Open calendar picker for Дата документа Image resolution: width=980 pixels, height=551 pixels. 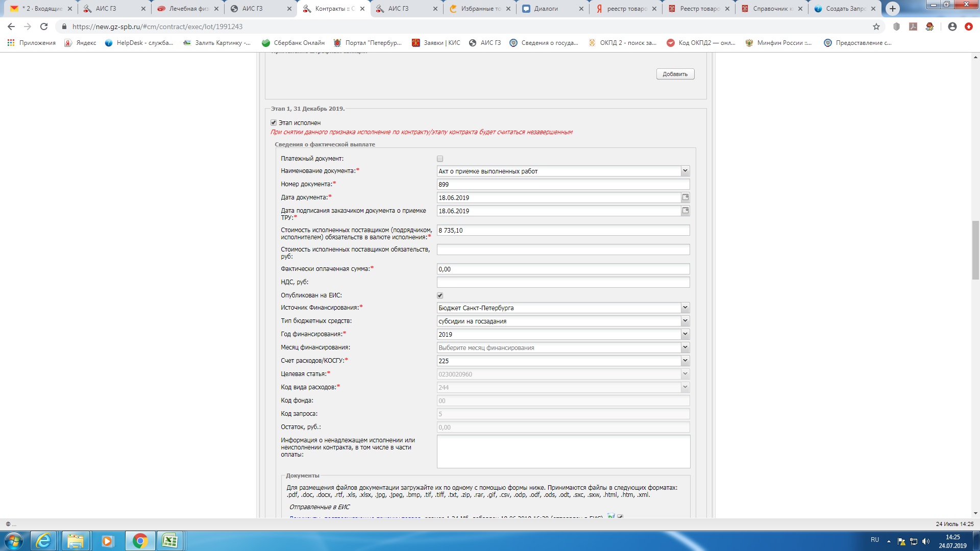pyautogui.click(x=685, y=197)
